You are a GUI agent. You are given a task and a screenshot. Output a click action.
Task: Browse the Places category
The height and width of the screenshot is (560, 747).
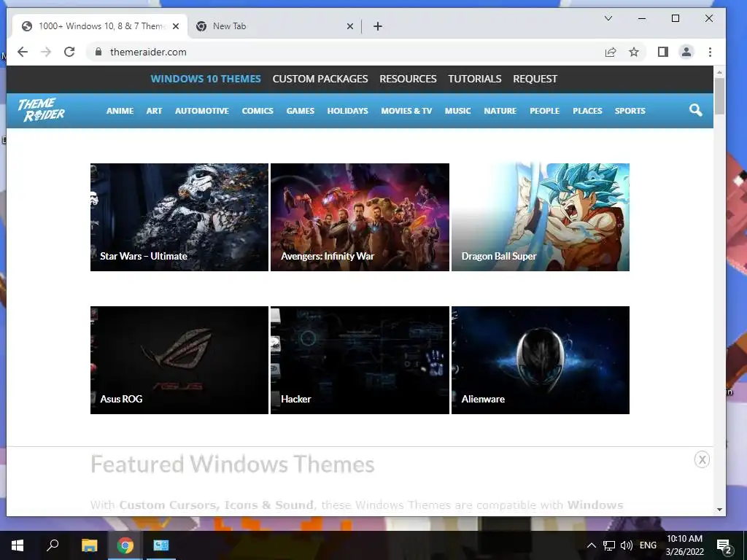(587, 111)
